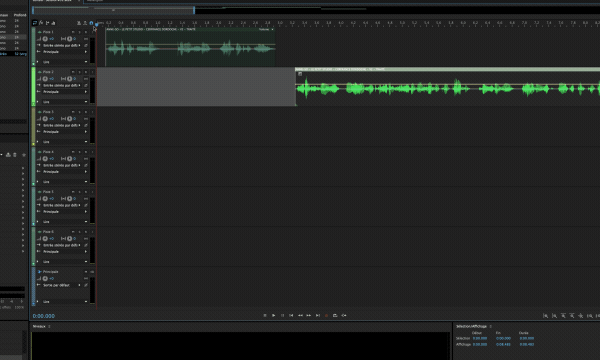Open Principale output dropdown (Sortie par défaut)
Image resolution: width=600 pixels, height=360 pixels.
coord(61,285)
